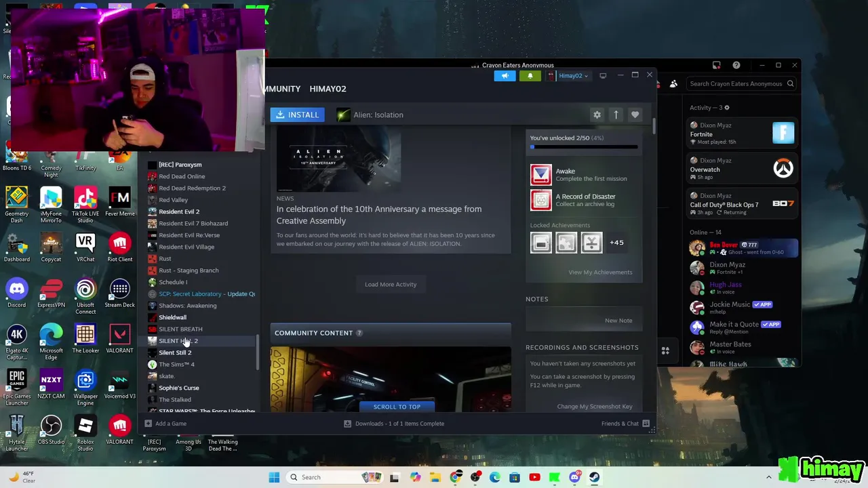Open YouTube app from taskbar

(534, 477)
